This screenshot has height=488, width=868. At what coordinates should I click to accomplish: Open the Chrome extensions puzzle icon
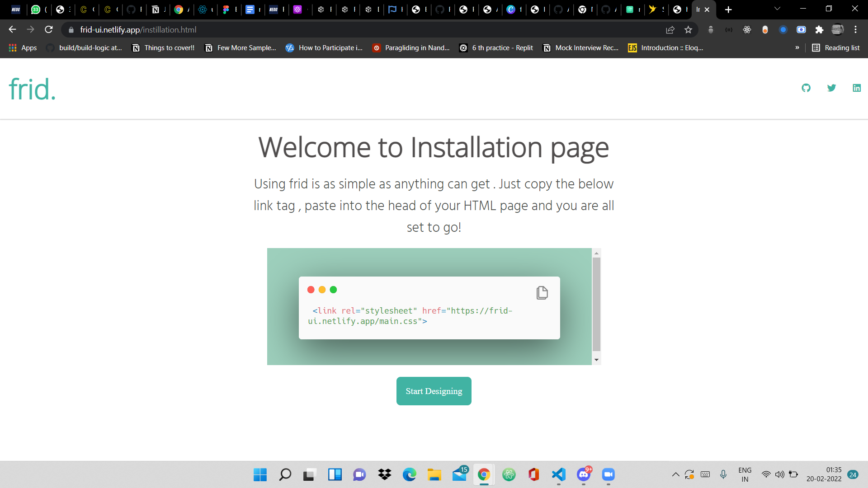820,29
